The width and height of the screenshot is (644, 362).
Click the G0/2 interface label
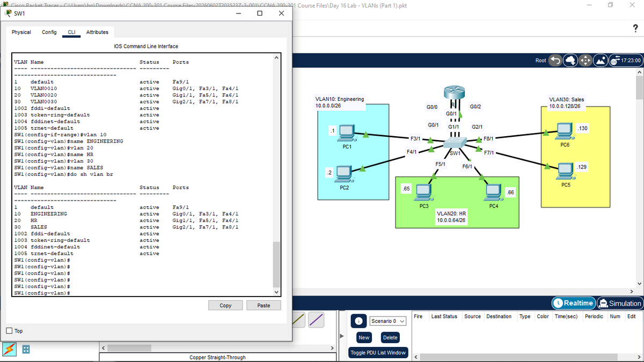click(x=475, y=107)
